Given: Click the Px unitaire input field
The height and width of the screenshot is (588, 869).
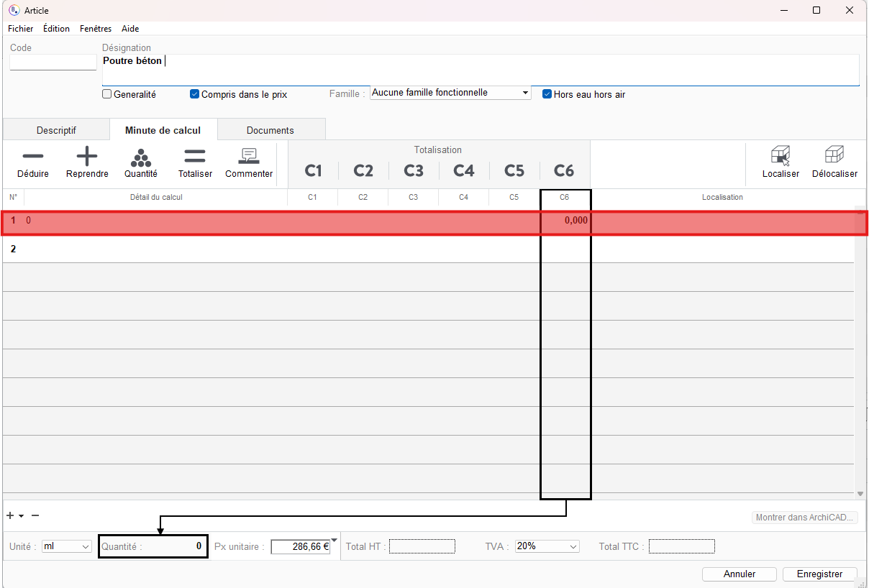Looking at the screenshot, I should click(x=300, y=546).
